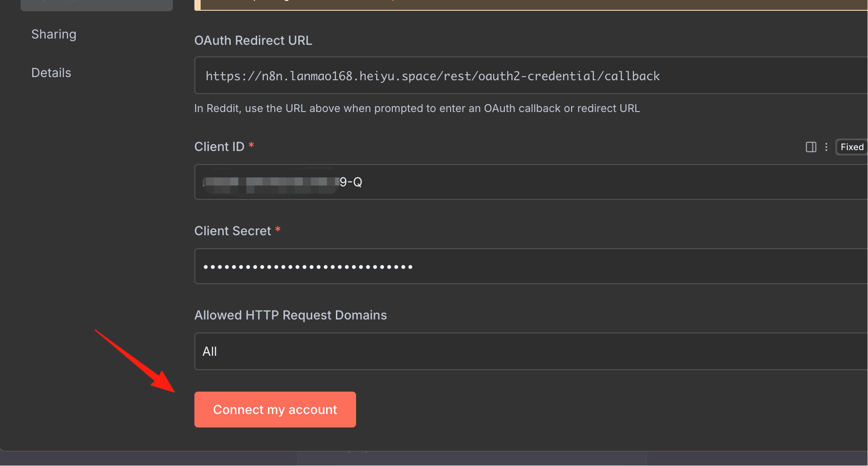The image size is (868, 466).
Task: Focus the Client Secret password field
Action: click(531, 266)
